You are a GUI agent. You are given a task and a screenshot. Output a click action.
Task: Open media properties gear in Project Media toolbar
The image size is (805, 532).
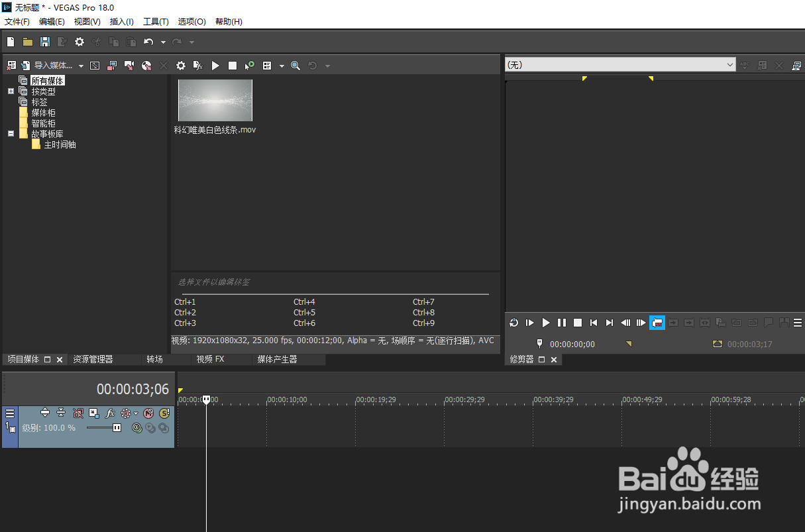point(181,66)
